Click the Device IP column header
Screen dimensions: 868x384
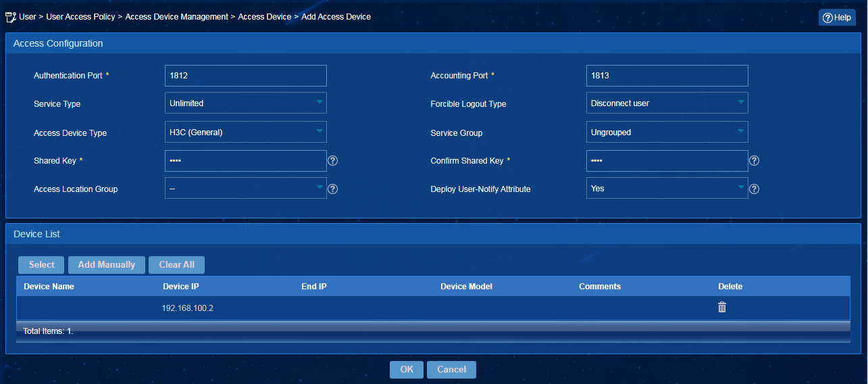tap(180, 287)
